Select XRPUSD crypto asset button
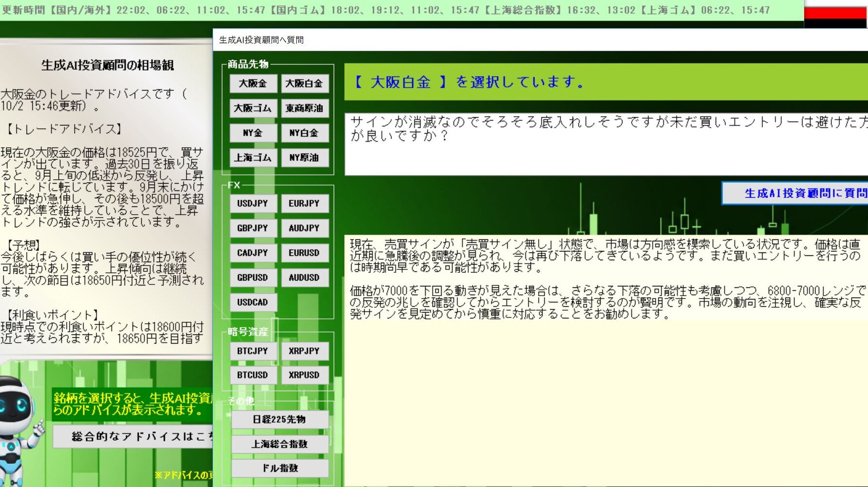This screenshot has width=868, height=487. point(305,375)
